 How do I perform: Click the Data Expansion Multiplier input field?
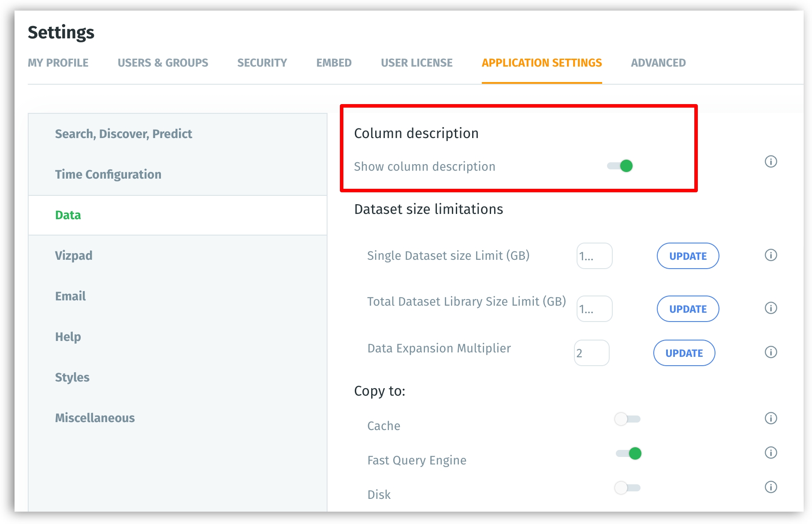coord(592,353)
